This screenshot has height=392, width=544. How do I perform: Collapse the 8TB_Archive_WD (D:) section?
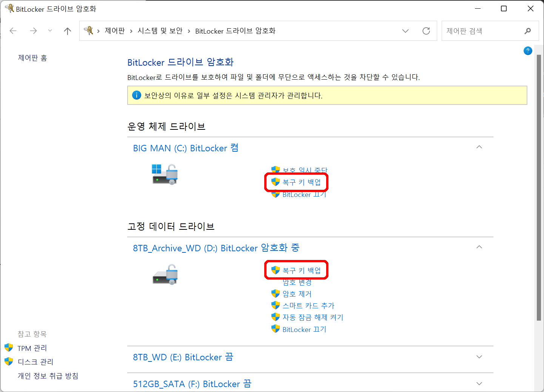pos(479,247)
